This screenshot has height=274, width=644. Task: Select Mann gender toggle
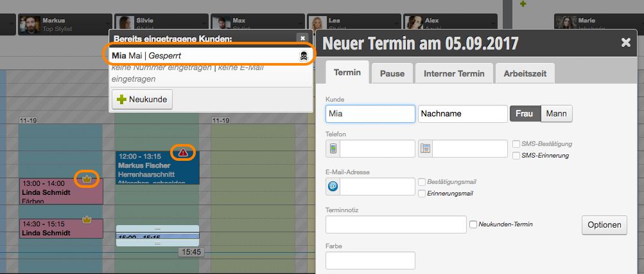557,114
